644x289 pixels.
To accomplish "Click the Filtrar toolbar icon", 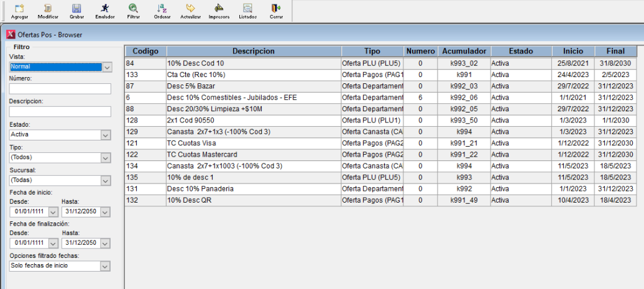I will (x=133, y=9).
